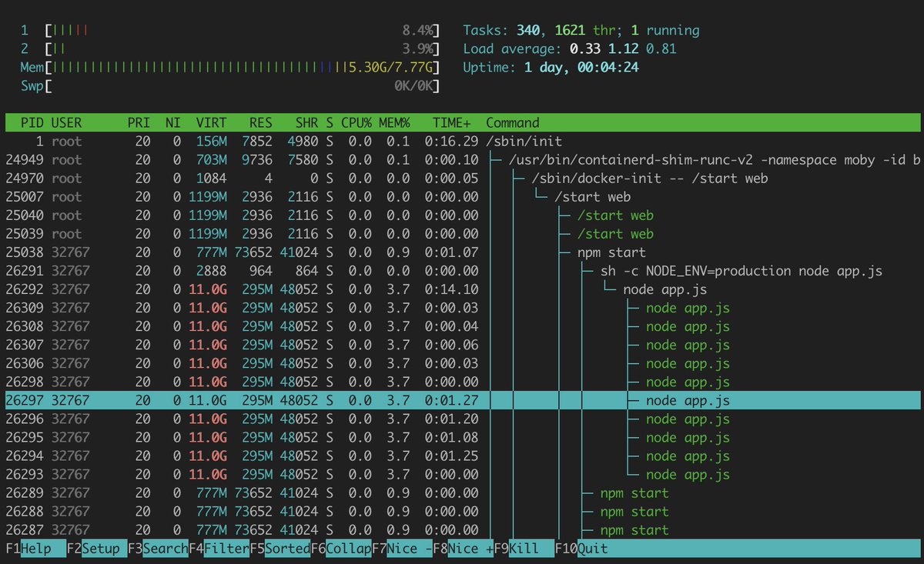This screenshot has height=564, width=924.
Task: Select the /sbin/docker-init process row
Action: click(463, 179)
